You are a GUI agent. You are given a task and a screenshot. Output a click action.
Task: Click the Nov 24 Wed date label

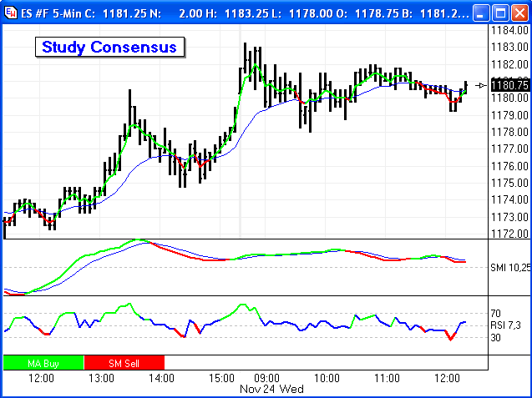pyautogui.click(x=271, y=389)
